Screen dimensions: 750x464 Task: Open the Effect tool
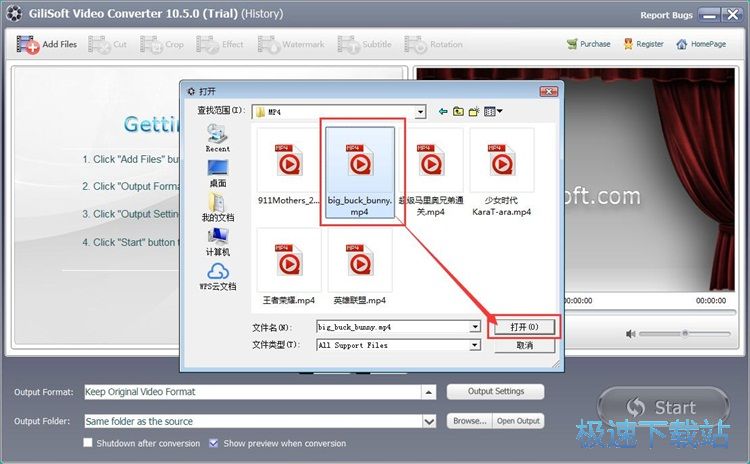point(220,44)
